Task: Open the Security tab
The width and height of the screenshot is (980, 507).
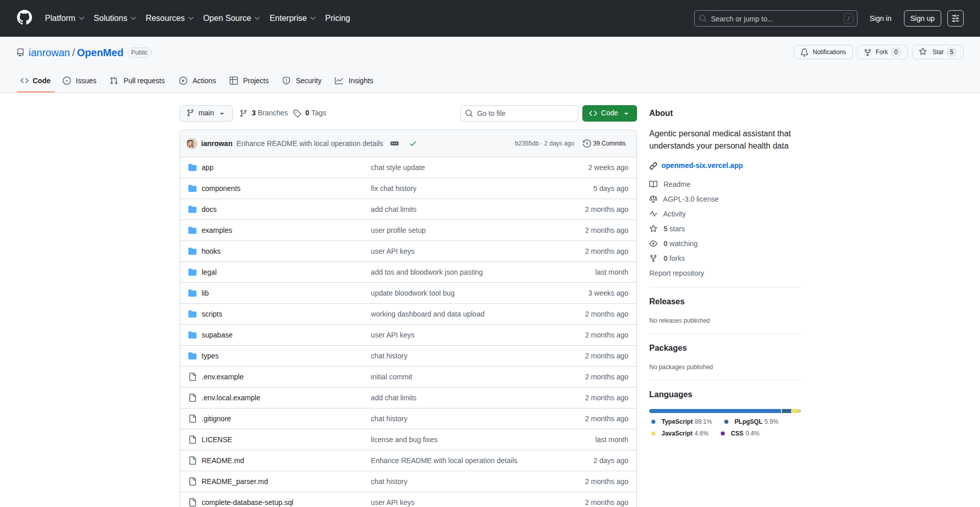Action: tap(302, 81)
